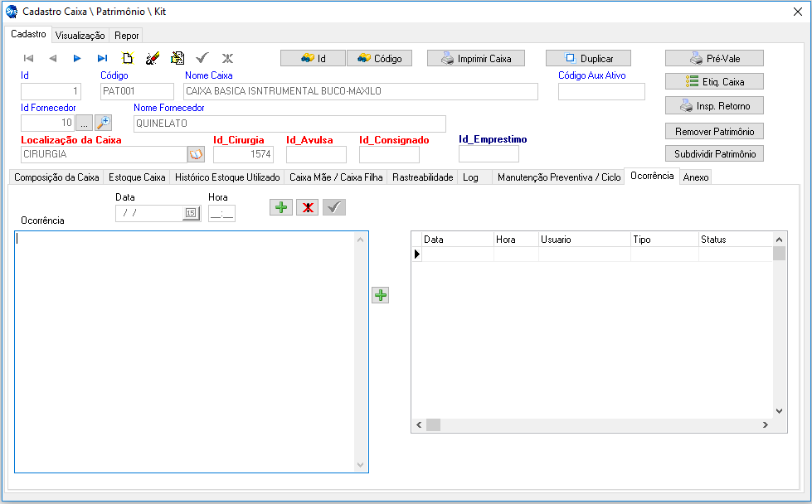Viewport: 812px width, 504px height.
Task: Open the Composição da Caixa tab
Action: pyautogui.click(x=56, y=177)
